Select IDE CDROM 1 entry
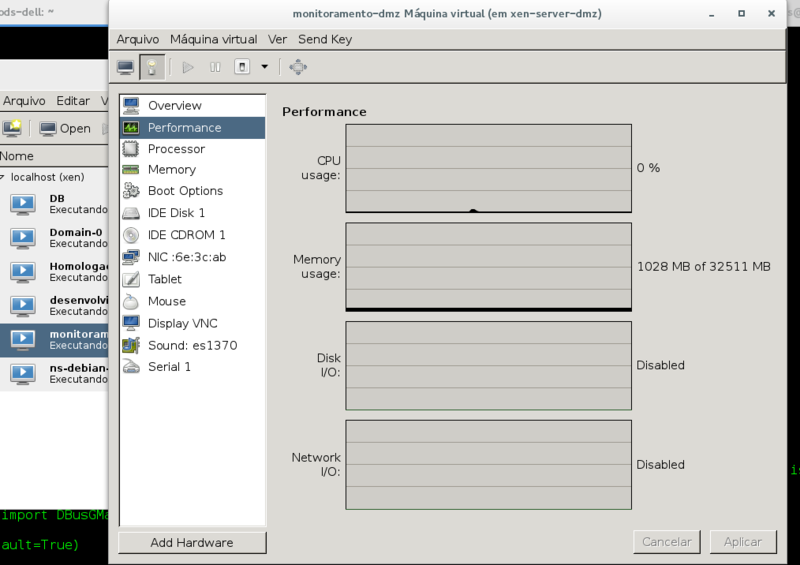The height and width of the screenshot is (565, 800). (x=192, y=235)
